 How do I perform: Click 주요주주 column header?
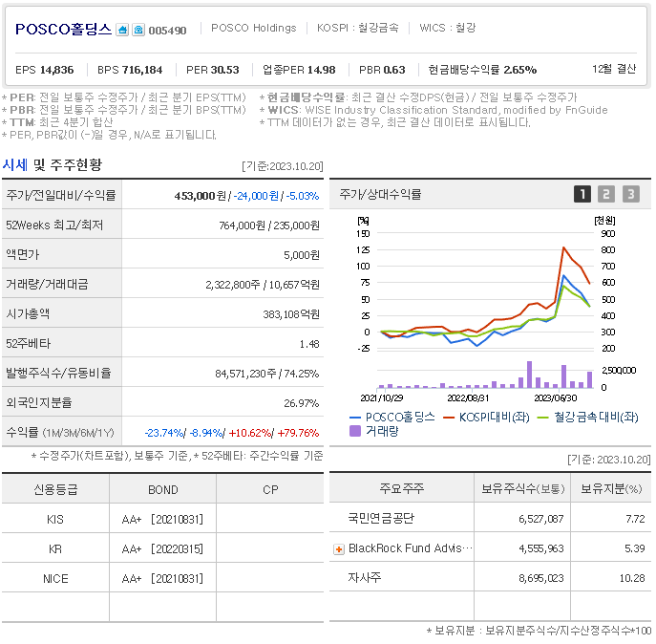(402, 488)
